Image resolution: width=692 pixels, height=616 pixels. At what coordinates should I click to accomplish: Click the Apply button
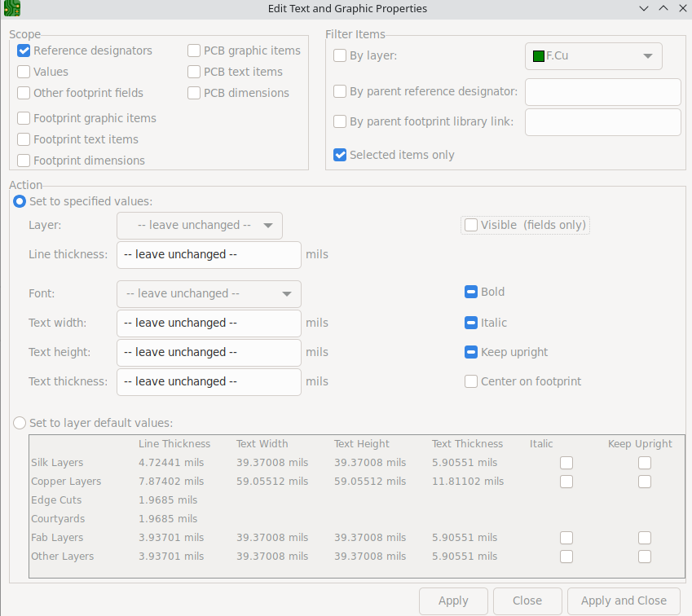[453, 601]
